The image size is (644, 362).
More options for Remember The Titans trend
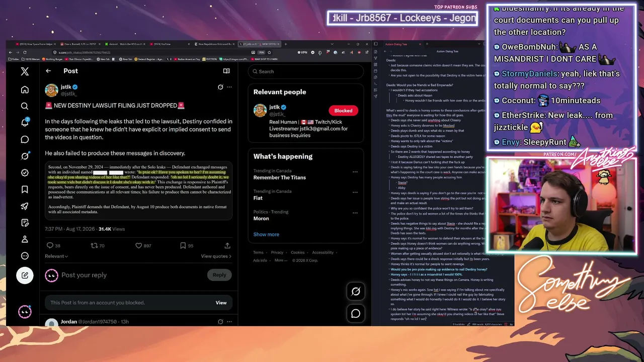(355, 171)
